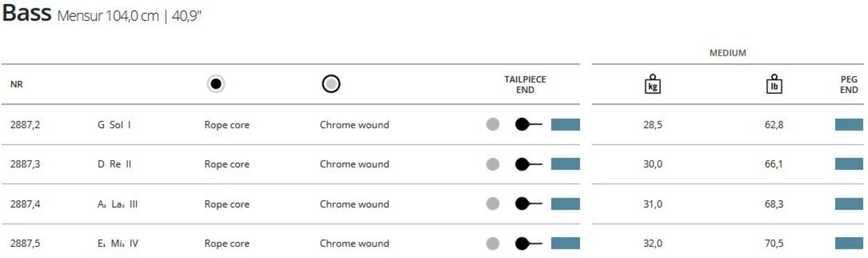Click the gray winding circle icon in header

(331, 84)
